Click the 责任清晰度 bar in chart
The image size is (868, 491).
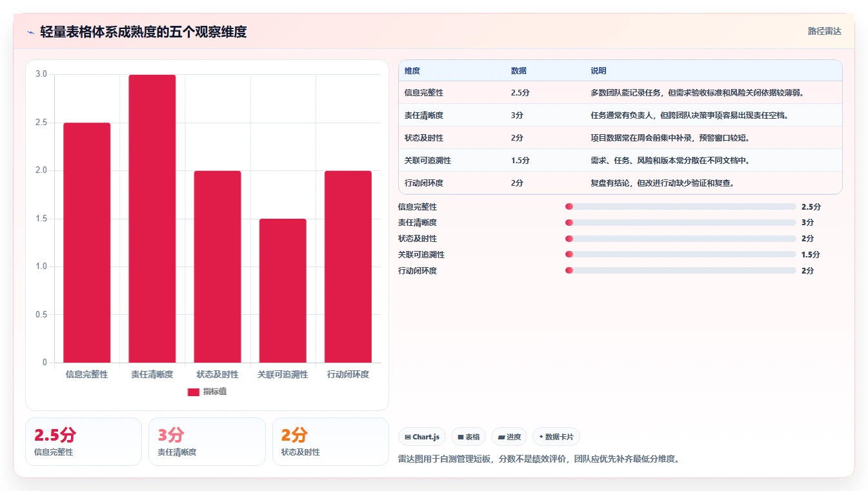pos(152,219)
